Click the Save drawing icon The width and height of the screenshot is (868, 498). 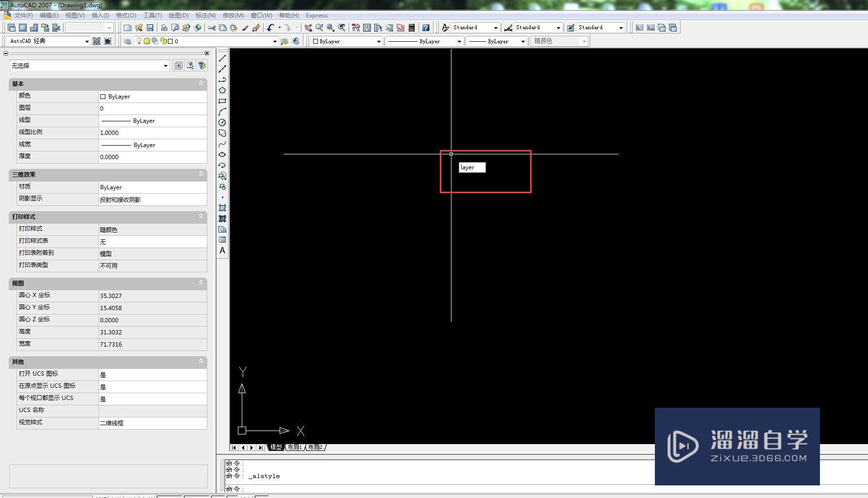(x=150, y=28)
